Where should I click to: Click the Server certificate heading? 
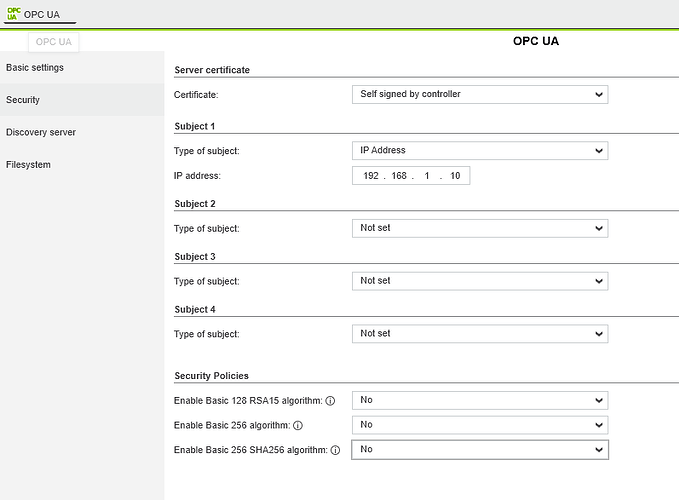tap(212, 70)
